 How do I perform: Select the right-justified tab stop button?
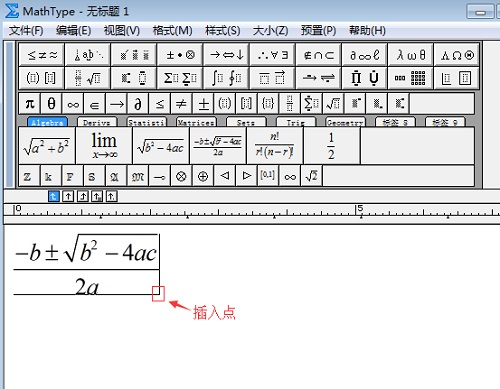83,196
